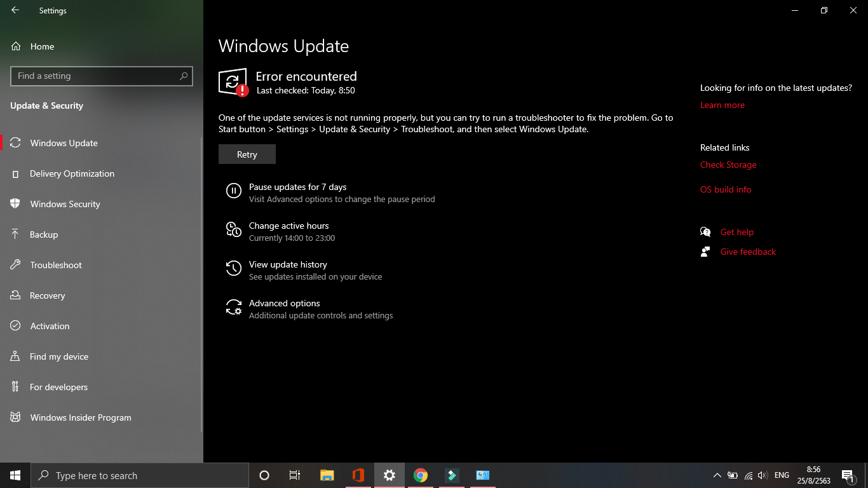This screenshot has height=488, width=868.
Task: Click the Give feedback person icon
Action: [705, 252]
